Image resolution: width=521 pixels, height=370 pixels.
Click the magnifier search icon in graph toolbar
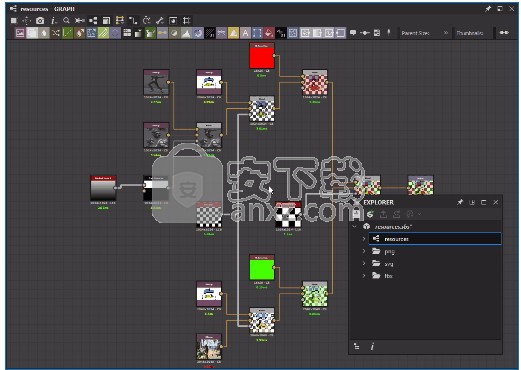[x=66, y=21]
